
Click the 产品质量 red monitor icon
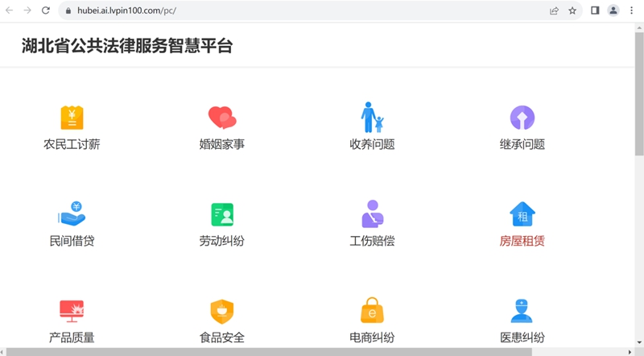pos(72,310)
